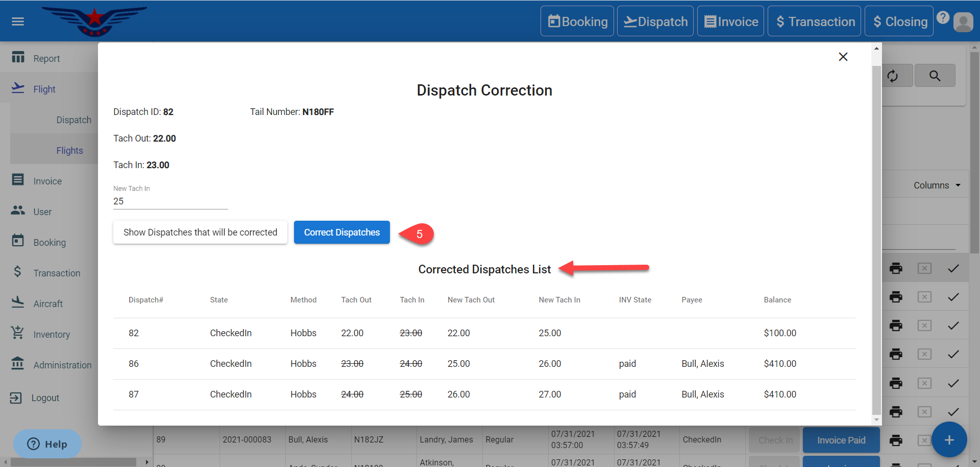Click the blue plus add button
This screenshot has width=980, height=467.
click(949, 440)
